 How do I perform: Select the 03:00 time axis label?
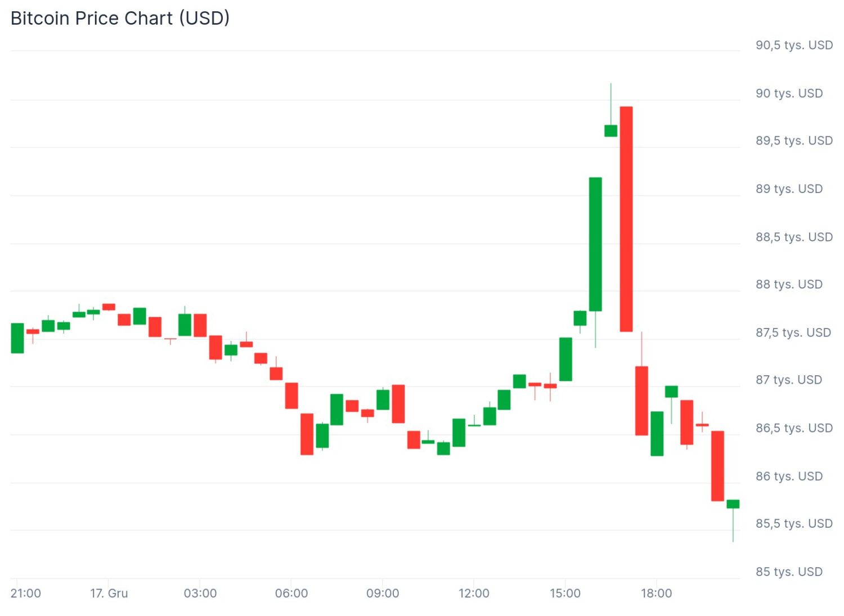click(x=200, y=593)
